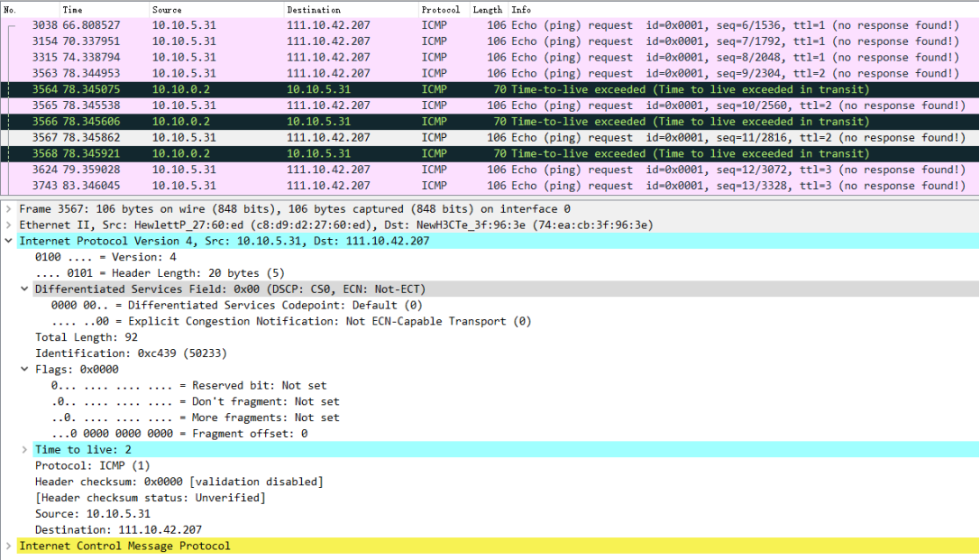
Task: Select the Destination: 111.10.42.207 detail line
Action: pos(118,530)
